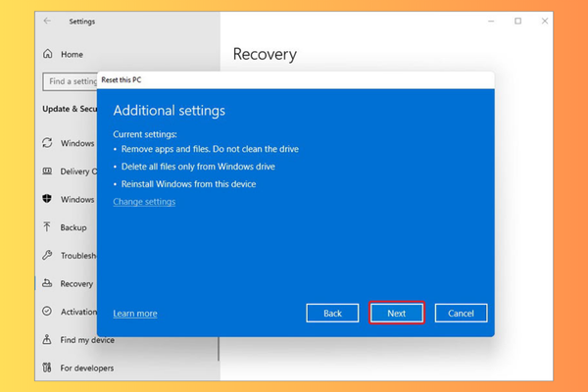Click the Next button in Reset dialog
The height and width of the screenshot is (392, 588).
396,313
